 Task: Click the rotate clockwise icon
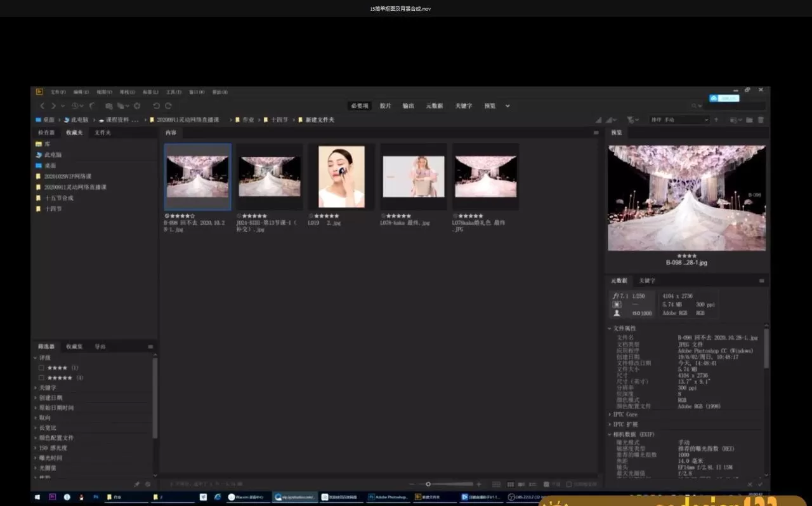[x=168, y=106]
